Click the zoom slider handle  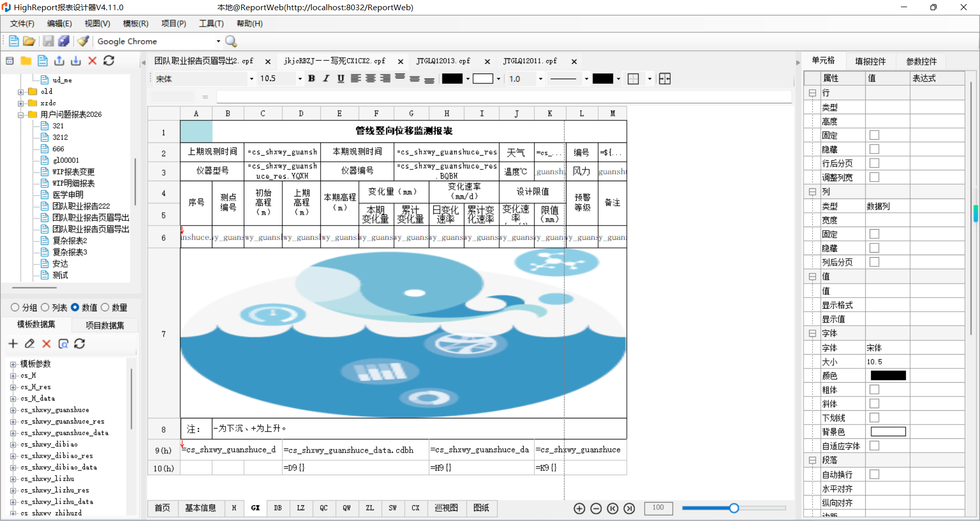click(x=734, y=508)
